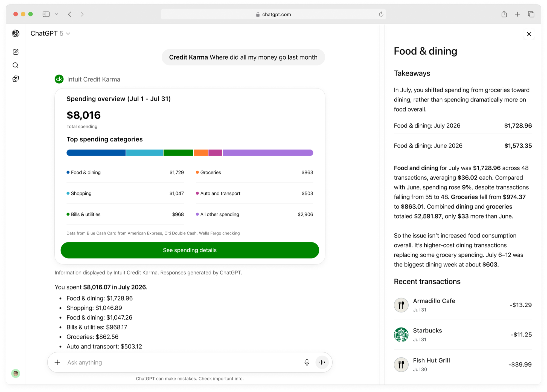Click the Fish Hut Grill fork and knife icon
This screenshot has height=392, width=547.
[401, 365]
